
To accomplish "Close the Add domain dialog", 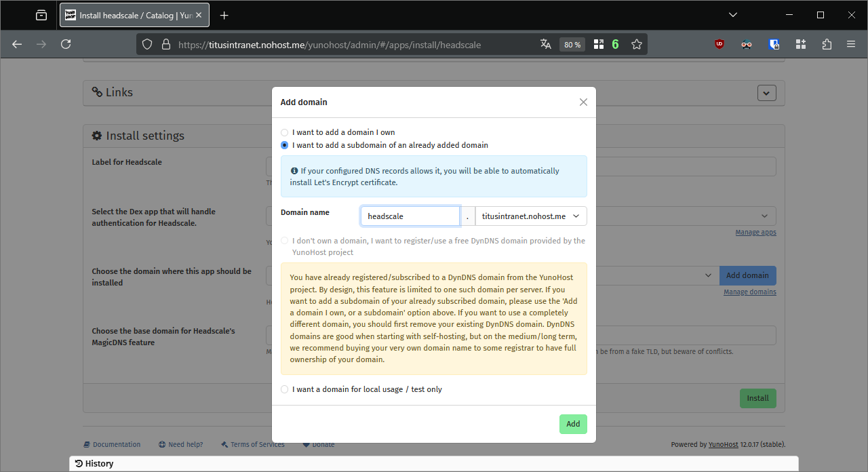I will coord(583,102).
